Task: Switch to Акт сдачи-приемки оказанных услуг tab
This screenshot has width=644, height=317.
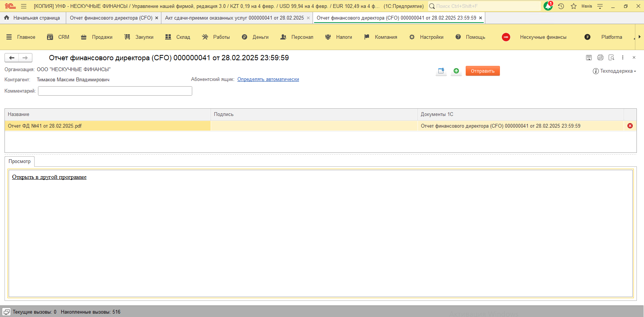Action: click(234, 18)
